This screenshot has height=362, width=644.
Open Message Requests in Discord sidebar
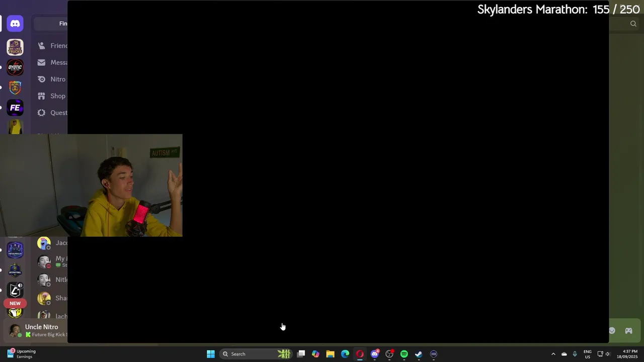pyautogui.click(x=52, y=62)
